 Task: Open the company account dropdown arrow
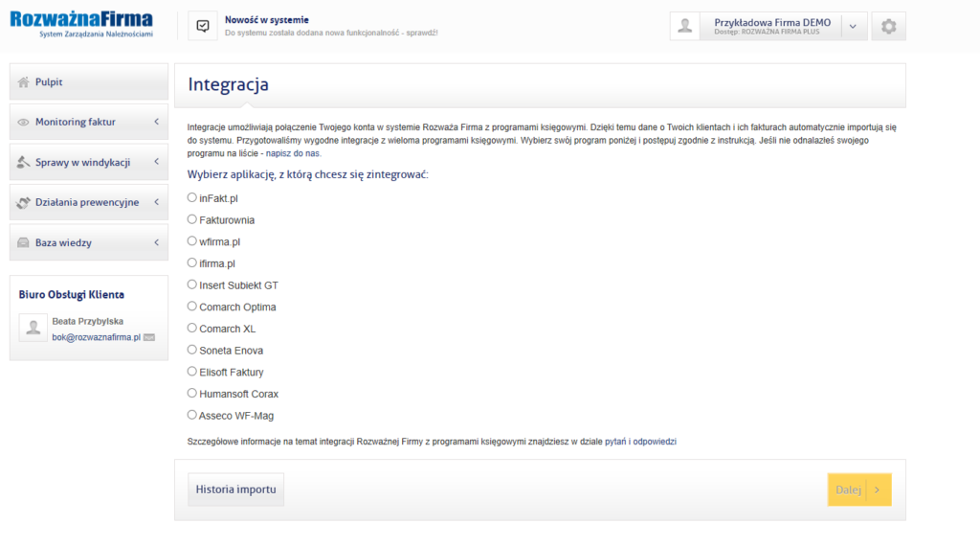(853, 26)
